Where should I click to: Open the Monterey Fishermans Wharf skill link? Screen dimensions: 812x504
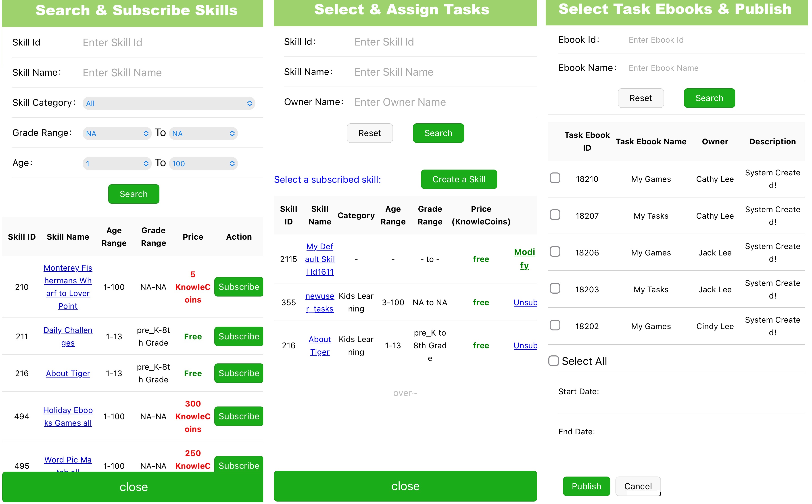pos(68,287)
